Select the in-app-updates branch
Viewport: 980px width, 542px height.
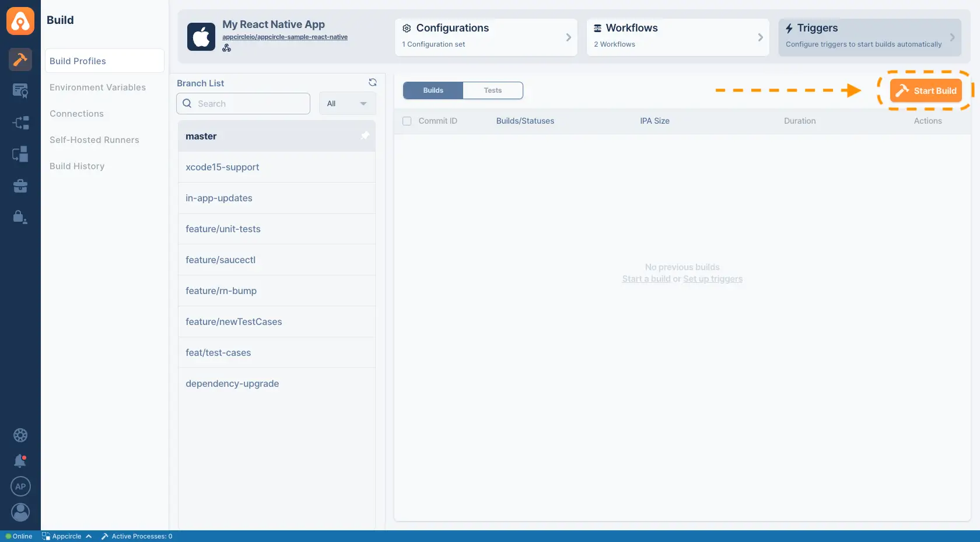pyautogui.click(x=276, y=198)
